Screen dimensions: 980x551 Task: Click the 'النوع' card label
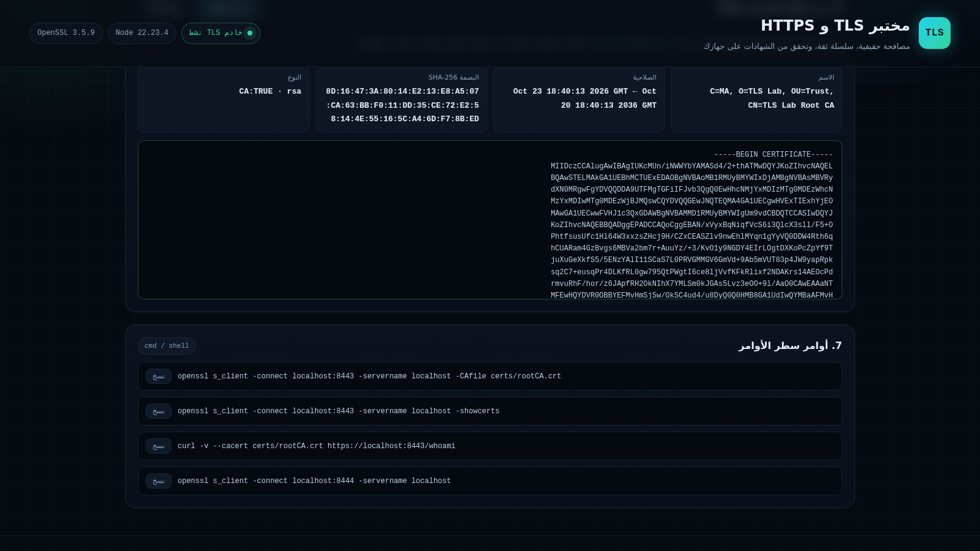coord(295,78)
